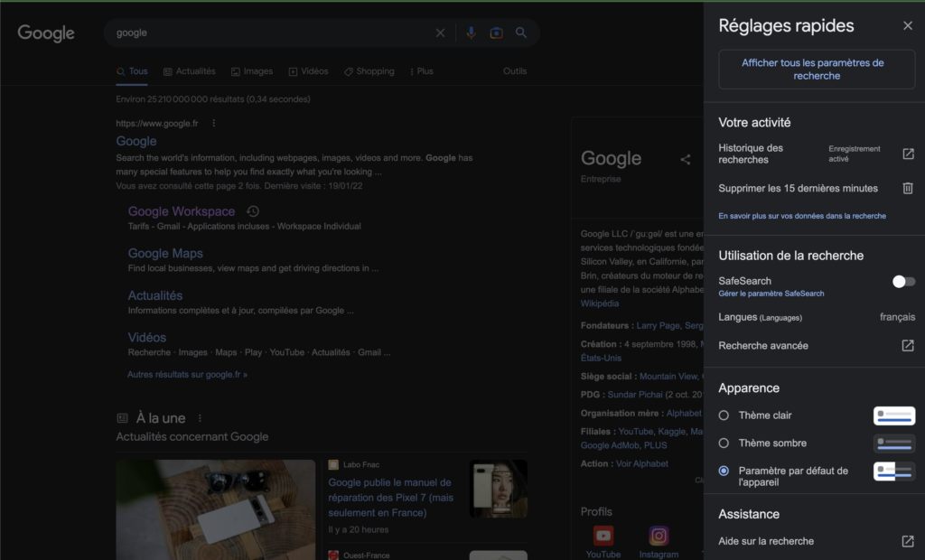The width and height of the screenshot is (925, 560).
Task: Switch to the Shopping tab
Action: (x=369, y=71)
